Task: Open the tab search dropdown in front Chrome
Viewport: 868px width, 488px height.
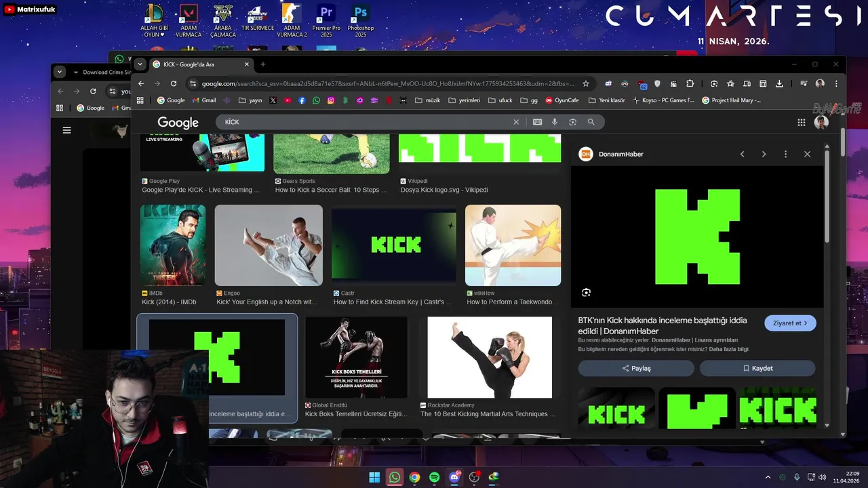Action: (x=140, y=64)
